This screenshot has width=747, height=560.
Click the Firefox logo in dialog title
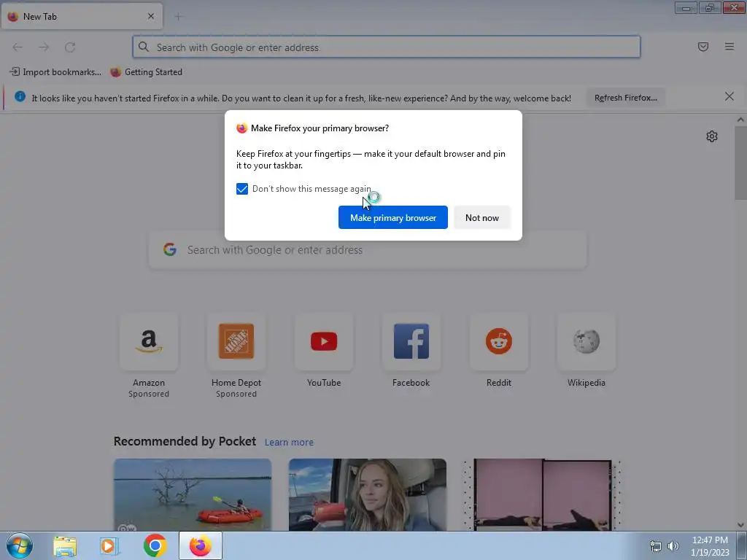[x=242, y=128]
